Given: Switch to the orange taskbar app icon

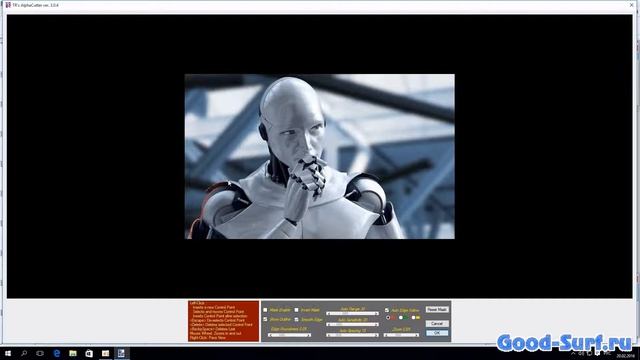Looking at the screenshot, I should pyautogui.click(x=105, y=353).
